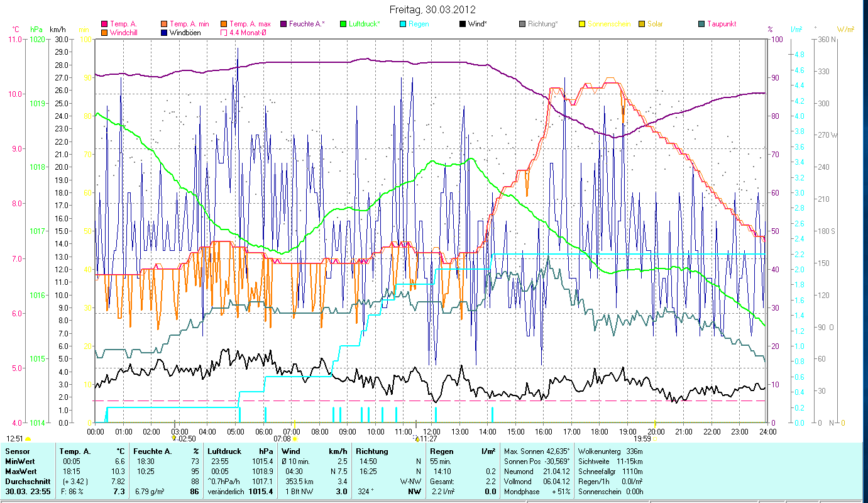Click the cyan Regen legend swatch
Screen dimensions: 868x503
[x=403, y=25]
